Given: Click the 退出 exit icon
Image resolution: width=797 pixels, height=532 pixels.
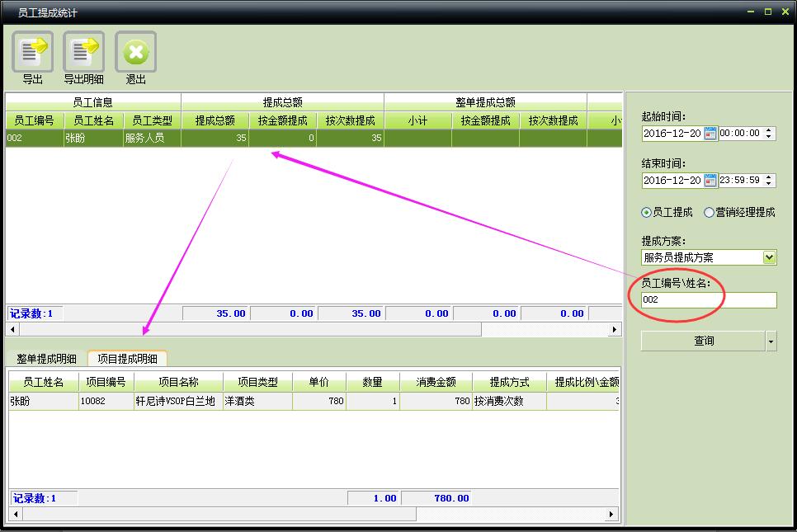Looking at the screenshot, I should click(x=135, y=52).
